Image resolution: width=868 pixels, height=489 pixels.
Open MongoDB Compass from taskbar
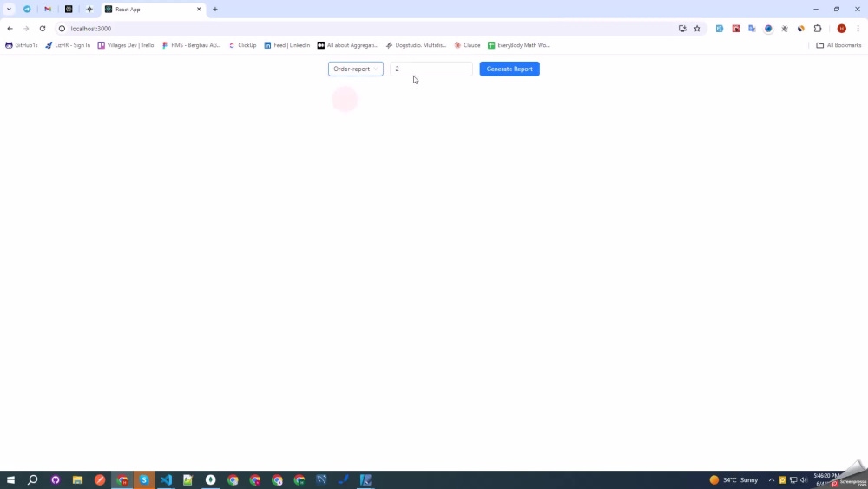click(210, 479)
